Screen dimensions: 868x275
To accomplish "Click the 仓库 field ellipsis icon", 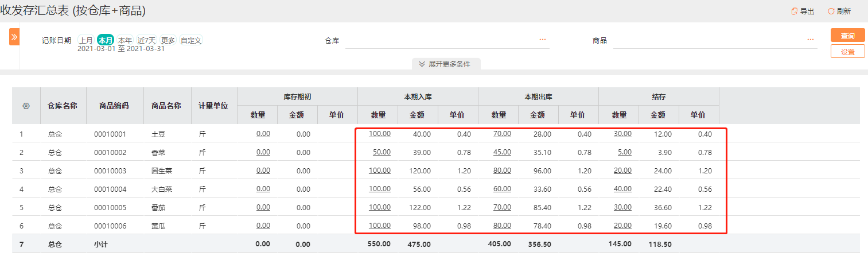I will coord(542,40).
